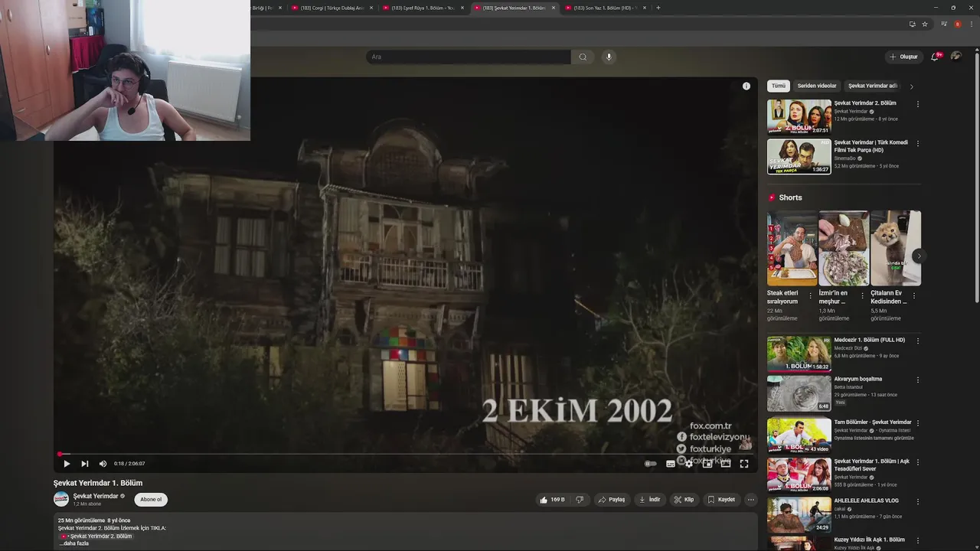
Task: Select the Seriden videolar chip
Action: tap(817, 86)
